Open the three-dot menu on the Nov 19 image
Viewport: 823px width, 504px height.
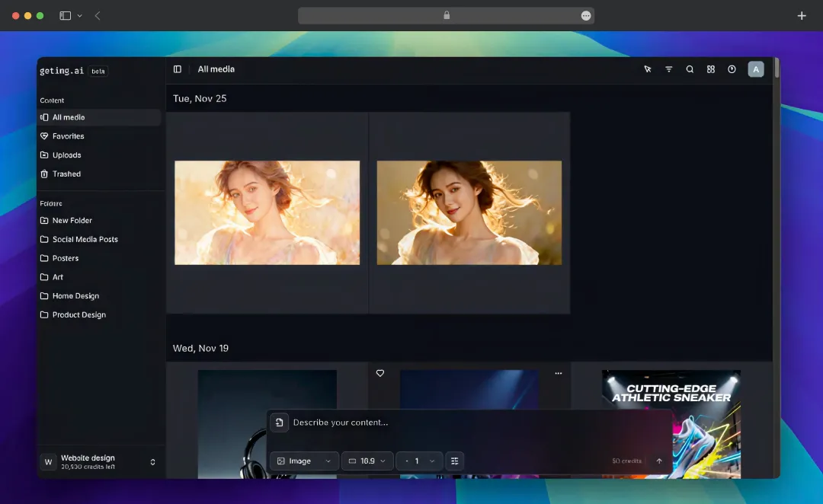(559, 373)
